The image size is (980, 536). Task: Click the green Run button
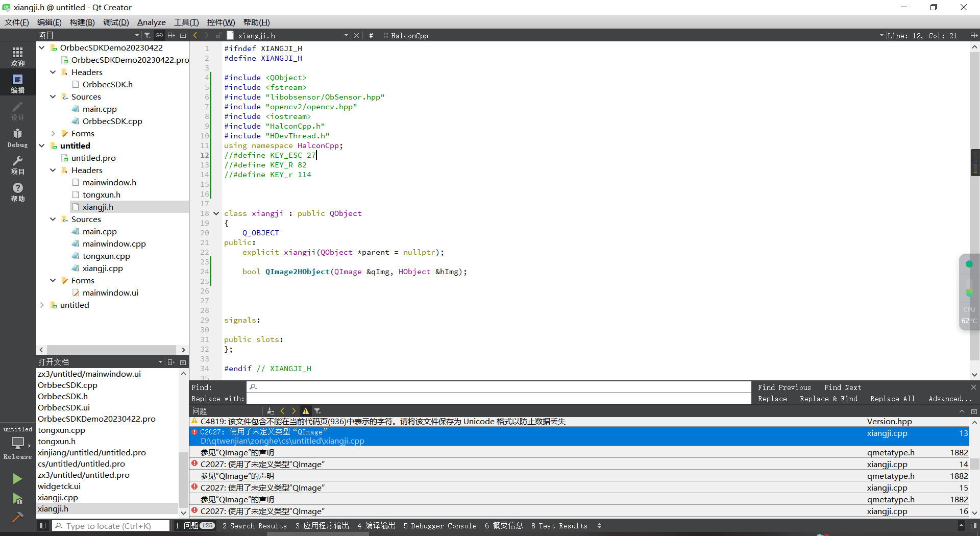pos(17,478)
